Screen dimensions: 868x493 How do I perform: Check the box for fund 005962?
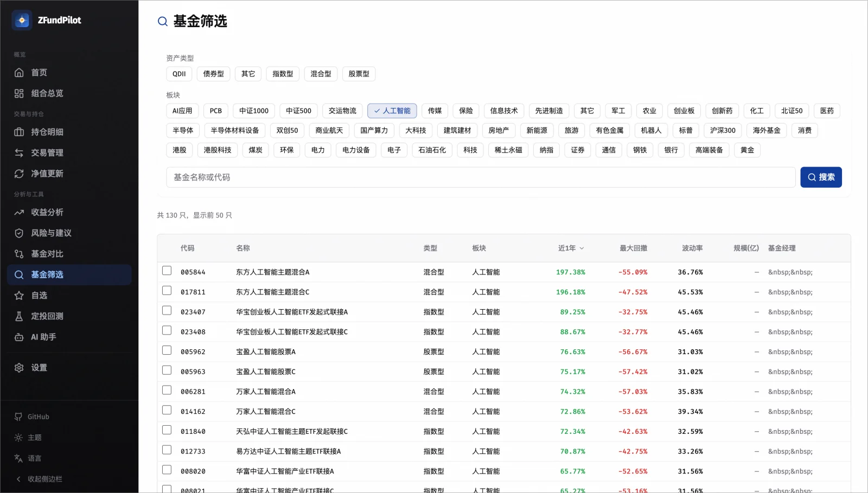click(x=167, y=350)
